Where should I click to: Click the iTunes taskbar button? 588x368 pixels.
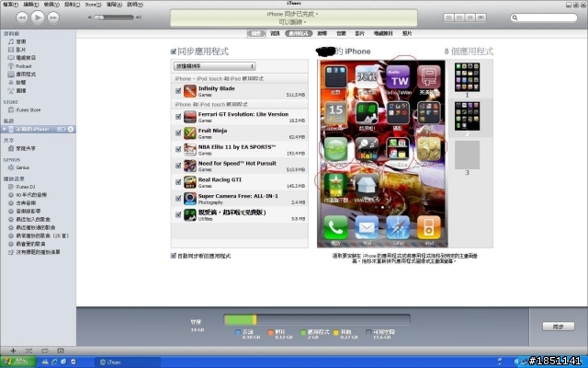(128, 362)
